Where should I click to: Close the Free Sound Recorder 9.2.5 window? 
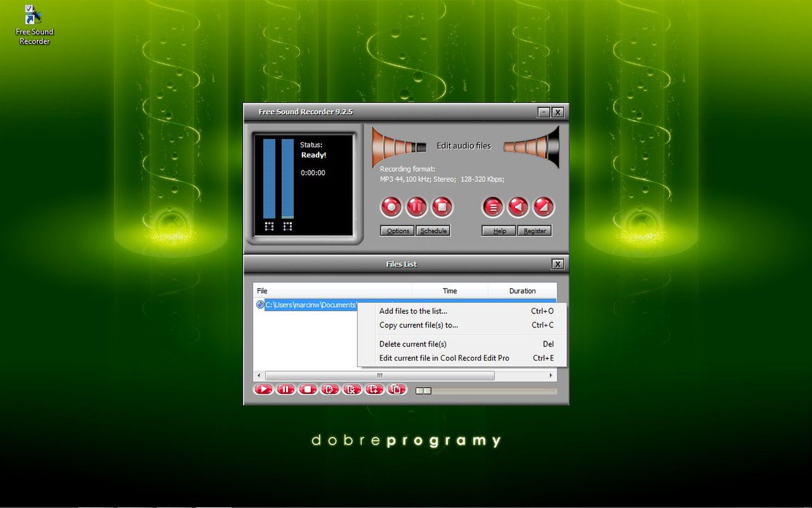tap(558, 112)
